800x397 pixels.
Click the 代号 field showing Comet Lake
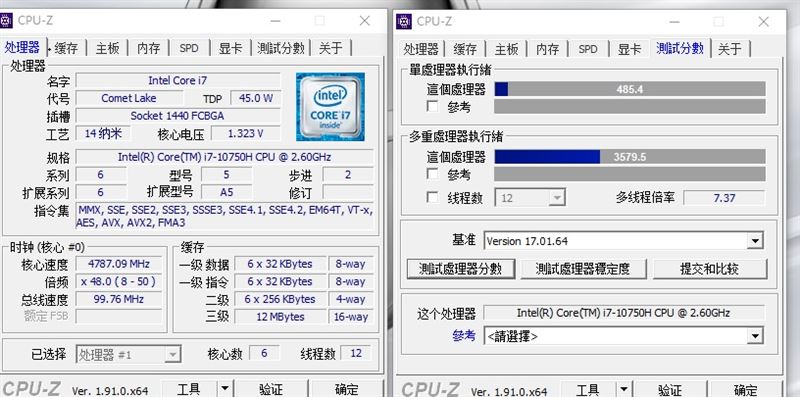[129, 98]
